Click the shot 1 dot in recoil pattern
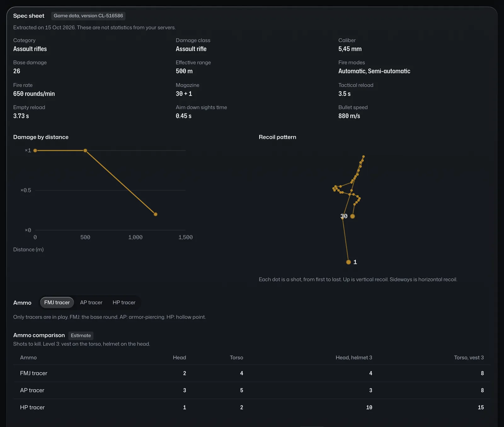Screen dimensions: 504x427 pyautogui.click(x=348, y=262)
